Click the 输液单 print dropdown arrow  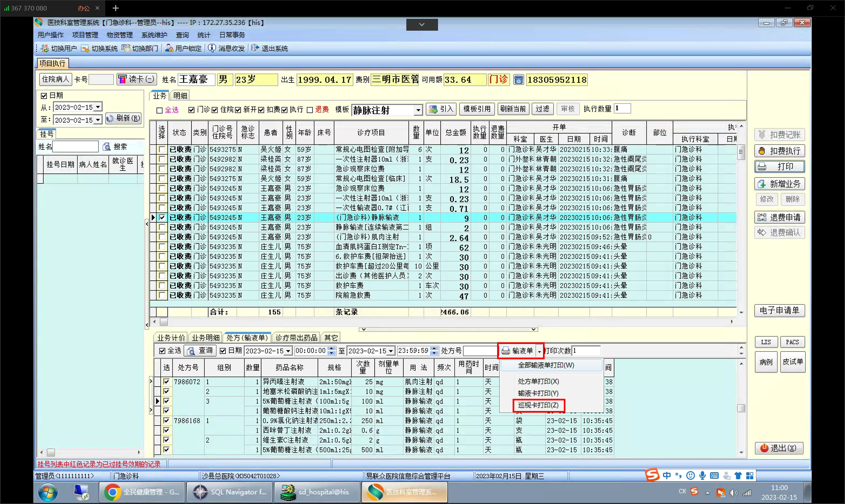click(x=539, y=351)
